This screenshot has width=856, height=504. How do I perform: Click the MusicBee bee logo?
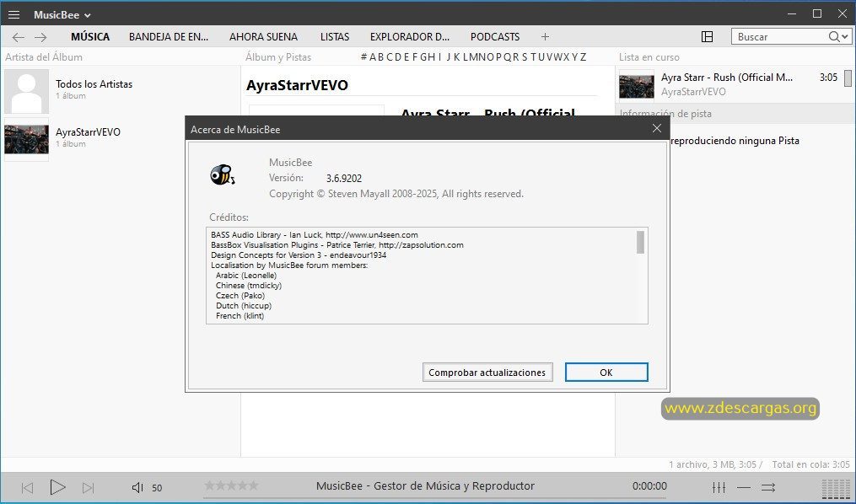click(x=222, y=174)
